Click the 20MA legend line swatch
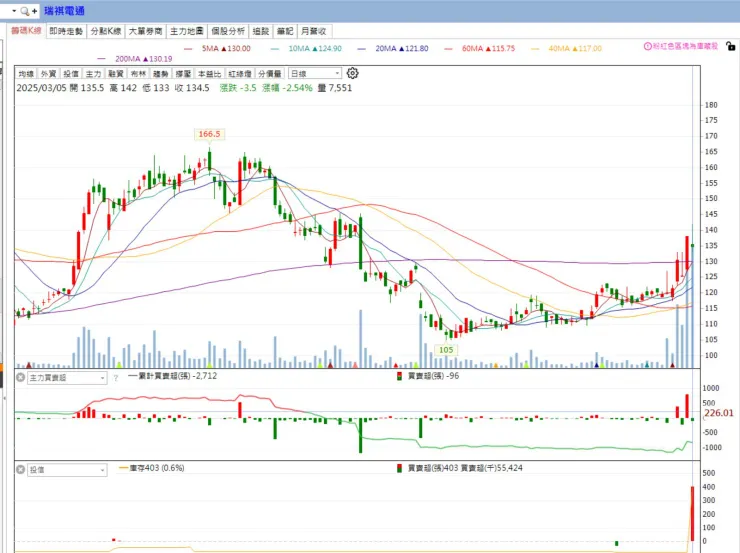Screen dimensions: 740x553 362,49
